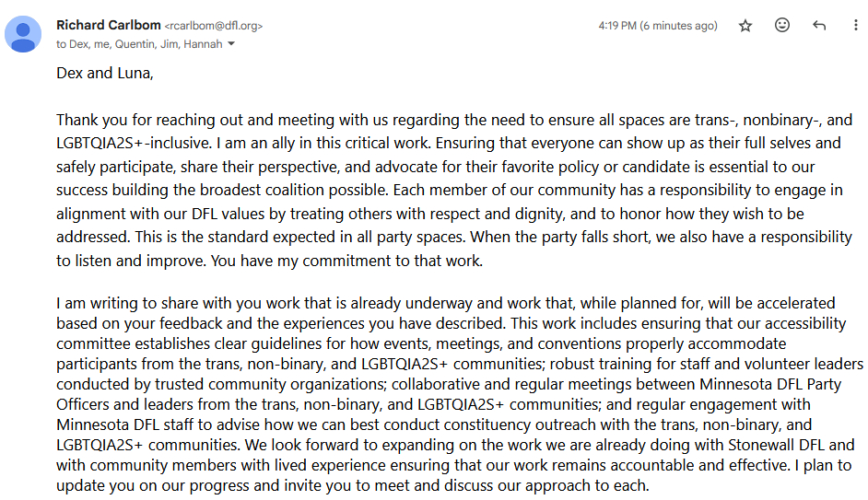Click the "Dex and Luna," greeting line
Screen dimensions: 868x500
[x=104, y=73]
